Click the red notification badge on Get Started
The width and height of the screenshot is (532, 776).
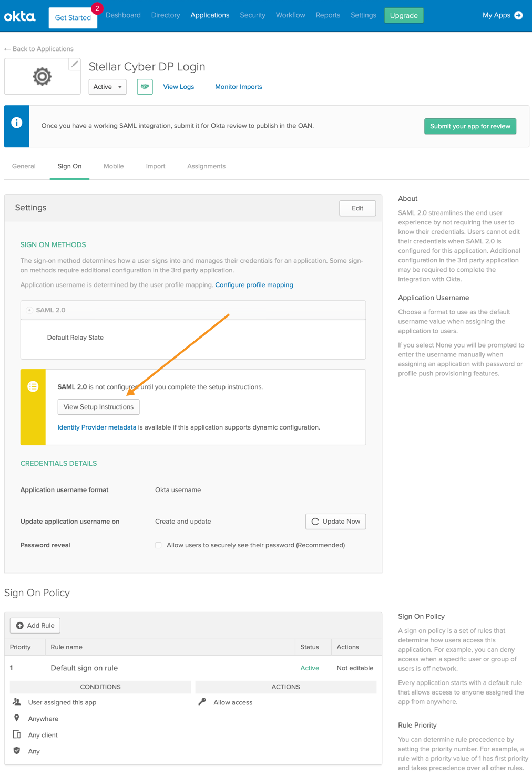coord(97,8)
